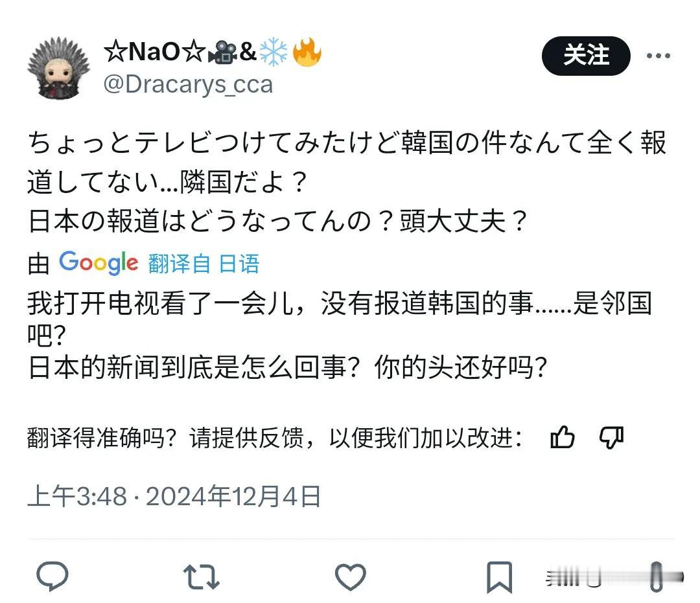The height and width of the screenshot is (603, 700).
Task: Repost the tweet with retweet icon
Action: pos(202,576)
